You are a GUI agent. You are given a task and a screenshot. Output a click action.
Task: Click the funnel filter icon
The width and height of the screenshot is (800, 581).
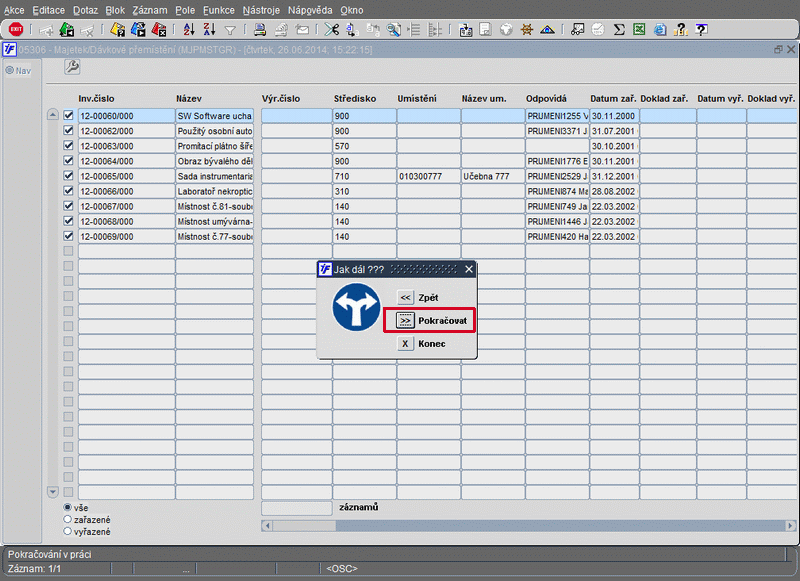230,31
